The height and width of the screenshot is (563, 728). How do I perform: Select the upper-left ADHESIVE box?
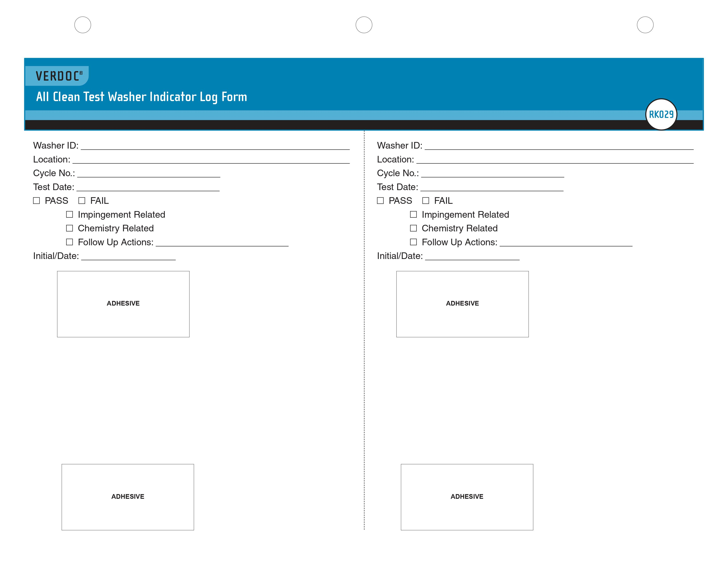(123, 304)
